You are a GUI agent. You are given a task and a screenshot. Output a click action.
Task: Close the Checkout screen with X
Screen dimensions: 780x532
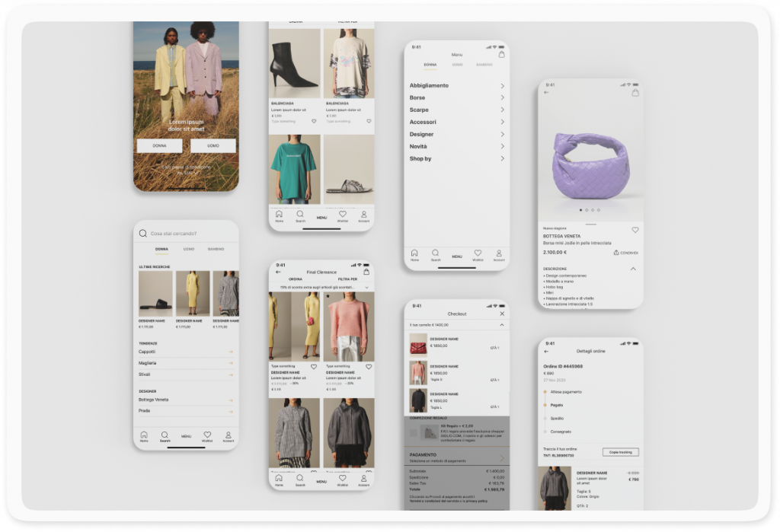[501, 314]
